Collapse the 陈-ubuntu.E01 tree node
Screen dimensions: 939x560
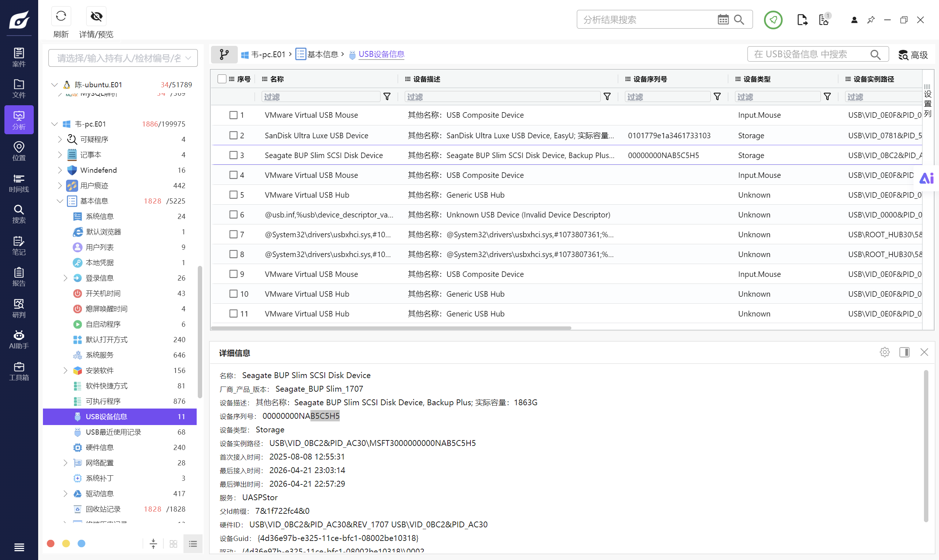coord(54,84)
